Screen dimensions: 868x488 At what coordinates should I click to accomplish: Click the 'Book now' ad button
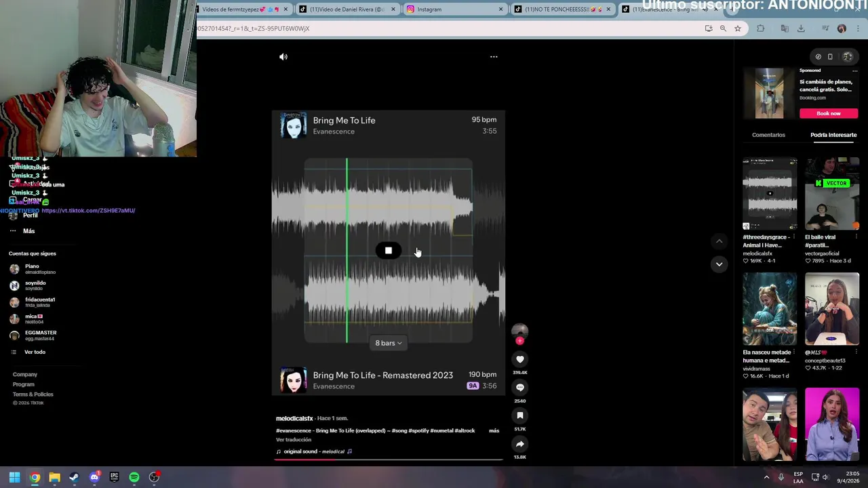pyautogui.click(x=829, y=113)
